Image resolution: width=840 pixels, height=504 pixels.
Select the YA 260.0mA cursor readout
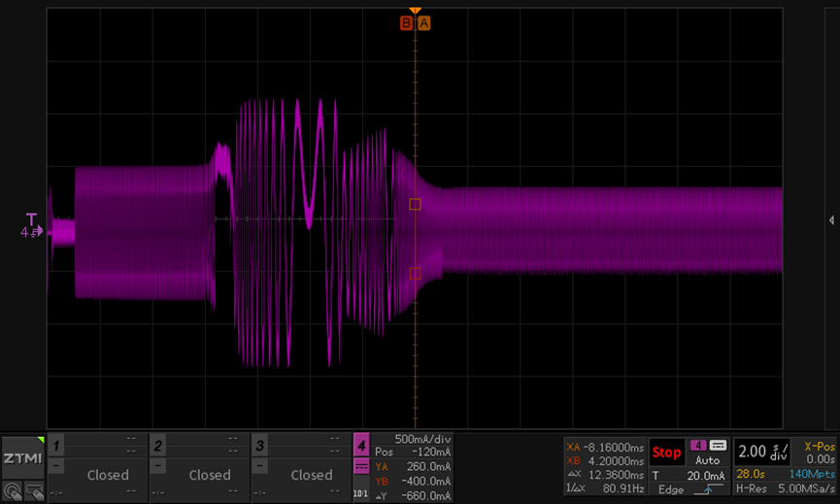click(413, 466)
